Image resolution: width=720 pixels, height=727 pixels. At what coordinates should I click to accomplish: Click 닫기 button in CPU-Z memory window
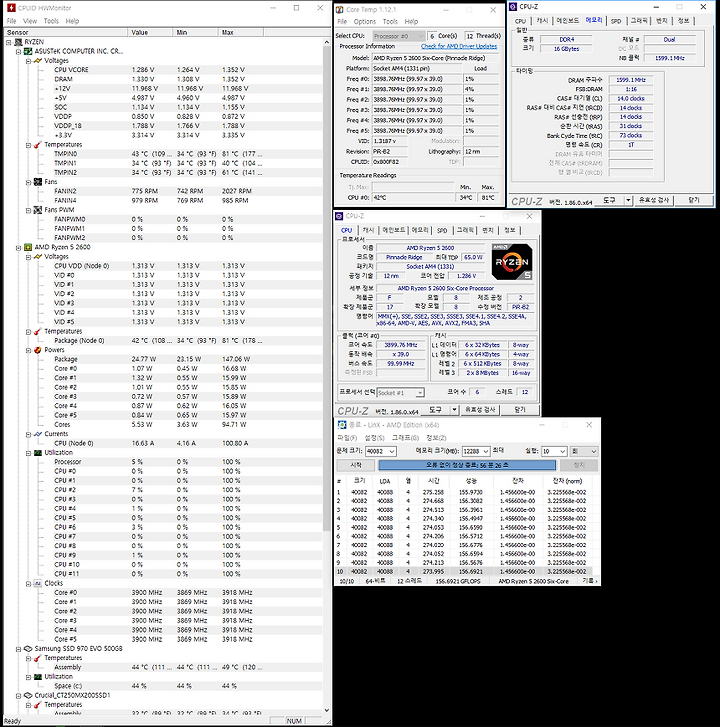click(x=694, y=200)
